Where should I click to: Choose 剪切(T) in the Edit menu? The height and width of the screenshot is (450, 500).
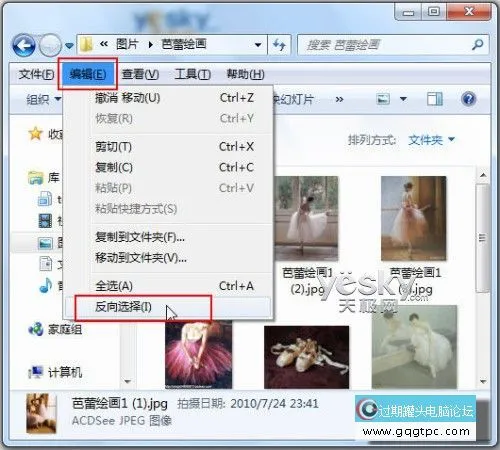coord(168,147)
